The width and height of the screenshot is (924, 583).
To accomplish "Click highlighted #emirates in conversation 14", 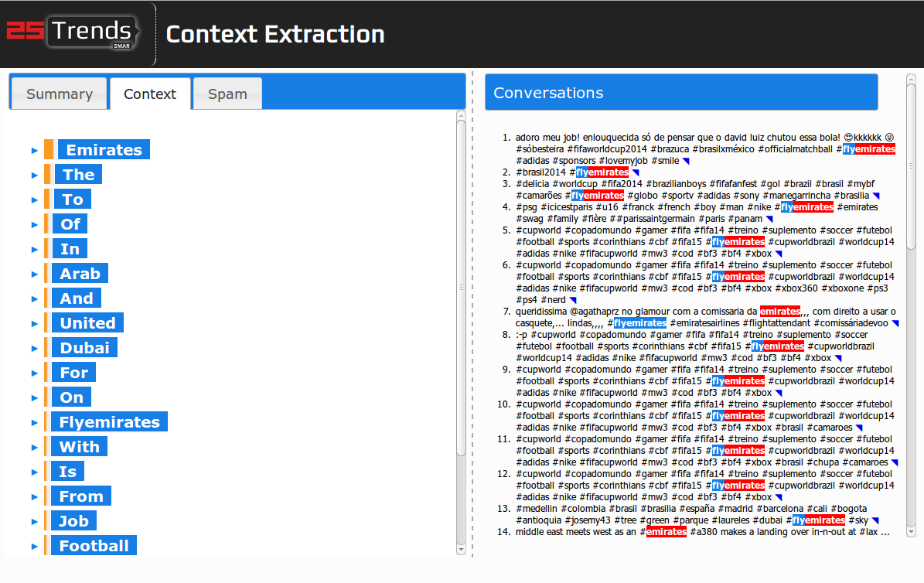I will pos(667,532).
